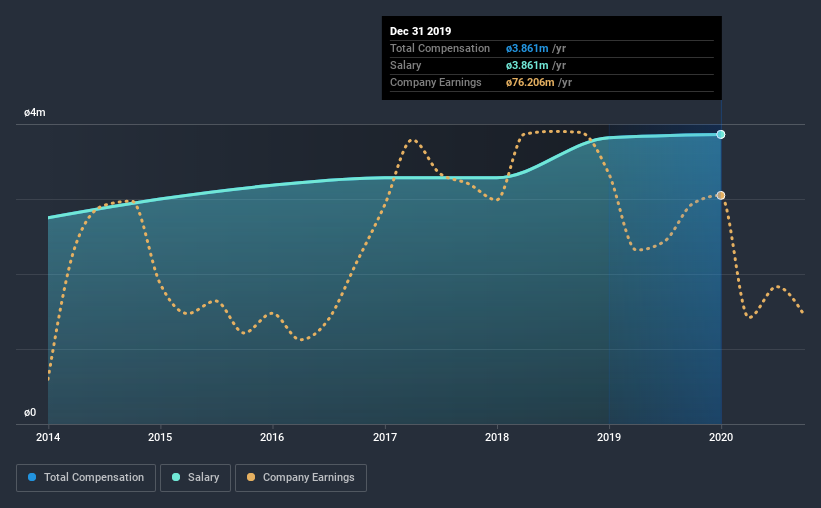Click the ø0 y-axis label
The image size is (821, 508).
(30, 413)
